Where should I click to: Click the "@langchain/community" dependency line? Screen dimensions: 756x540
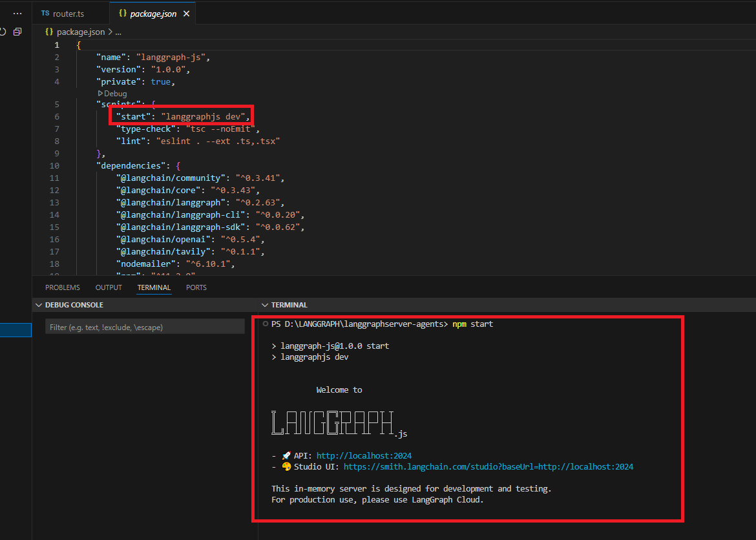click(200, 178)
